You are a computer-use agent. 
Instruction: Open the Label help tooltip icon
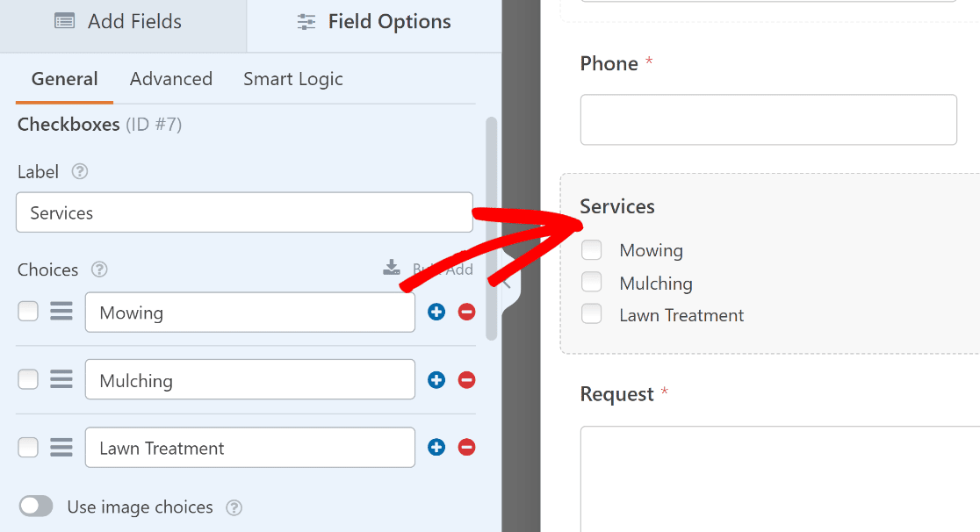tap(79, 171)
